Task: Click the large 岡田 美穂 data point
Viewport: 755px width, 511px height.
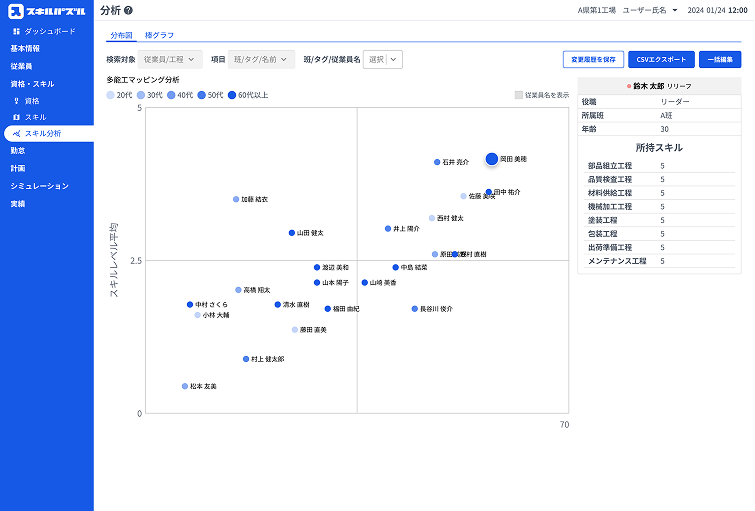Action: [x=492, y=159]
